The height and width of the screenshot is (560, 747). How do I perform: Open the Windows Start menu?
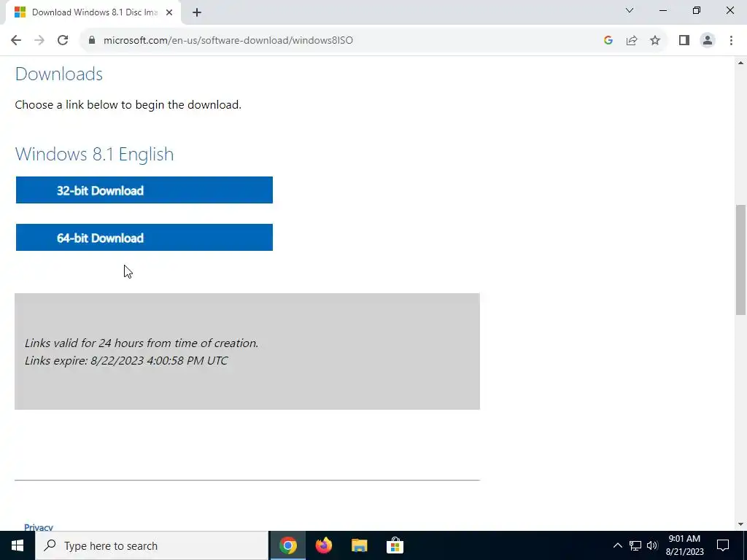18,545
